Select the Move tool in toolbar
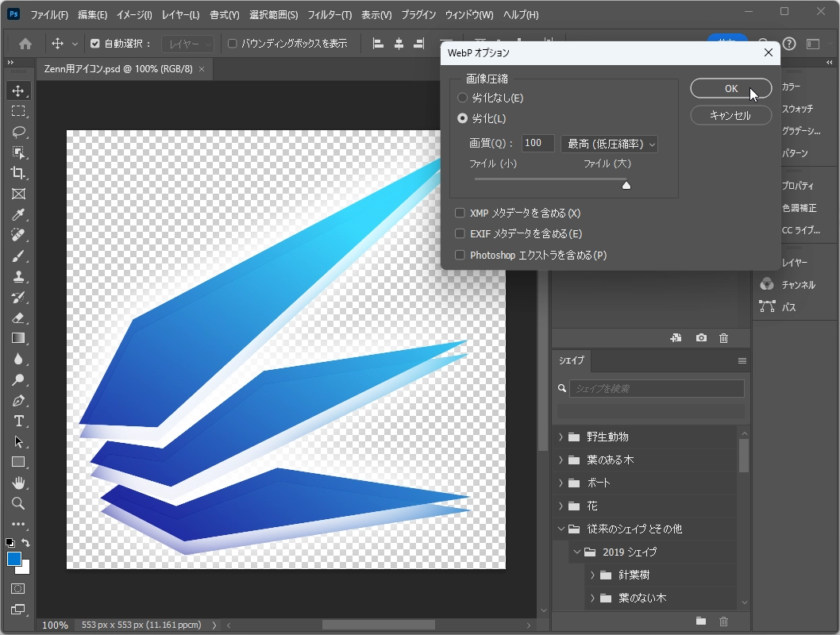 click(x=18, y=90)
